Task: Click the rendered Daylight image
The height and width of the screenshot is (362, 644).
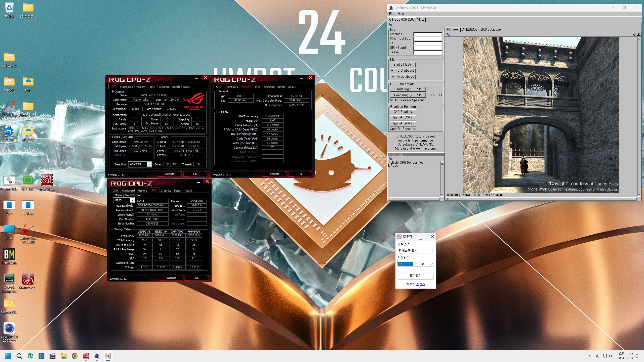Action: [x=541, y=115]
